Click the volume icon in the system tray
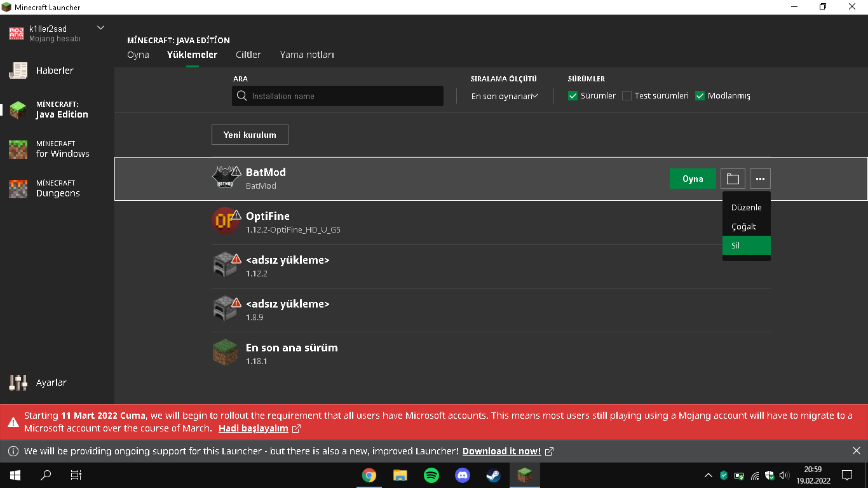 click(x=785, y=475)
